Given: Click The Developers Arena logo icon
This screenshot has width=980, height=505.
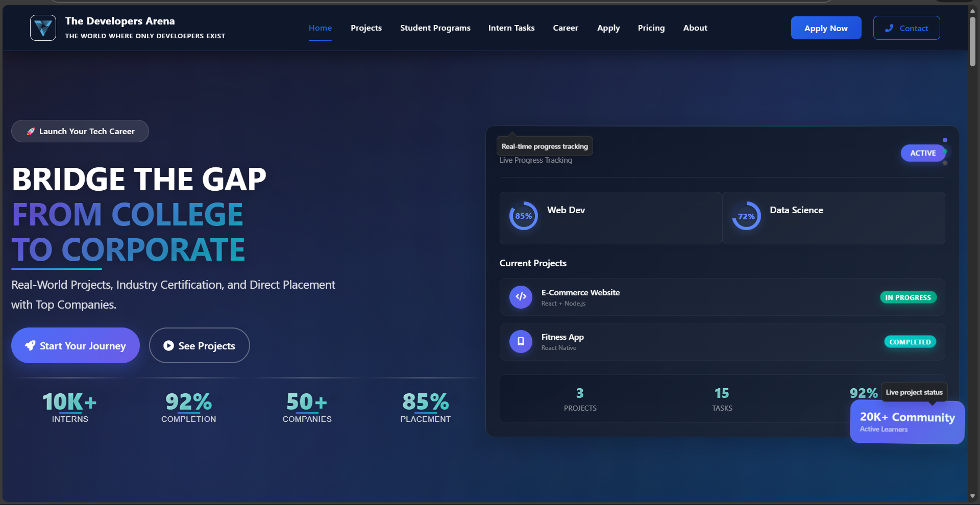Looking at the screenshot, I should tap(43, 28).
